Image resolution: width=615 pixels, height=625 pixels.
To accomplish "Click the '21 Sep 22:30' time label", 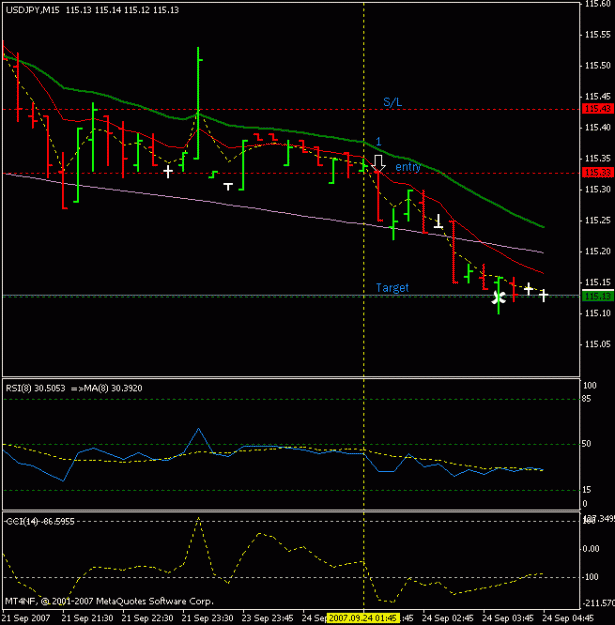I will tap(147, 618).
